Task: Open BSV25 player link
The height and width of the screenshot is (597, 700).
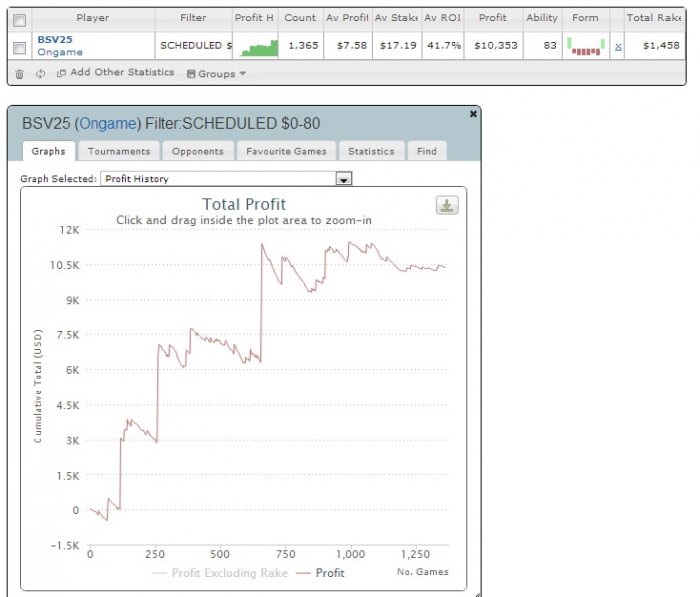Action: point(55,39)
